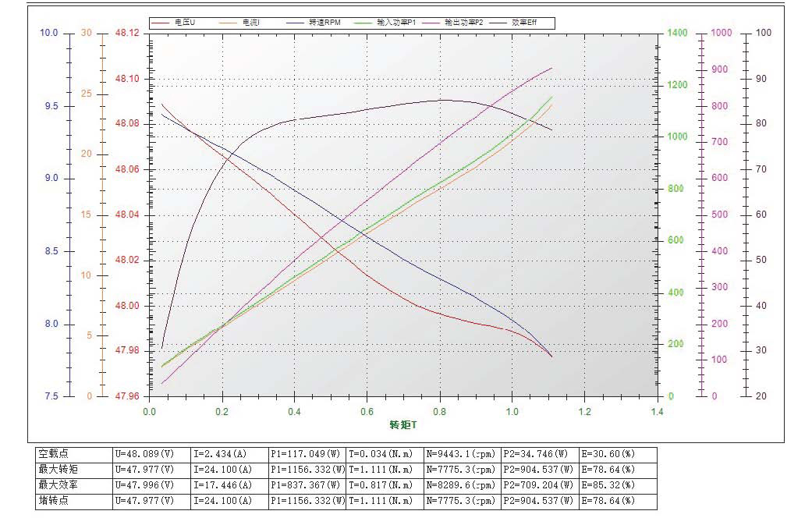Click the red line sample for 电压U
Screen dimensions: 812x518
click(x=162, y=23)
